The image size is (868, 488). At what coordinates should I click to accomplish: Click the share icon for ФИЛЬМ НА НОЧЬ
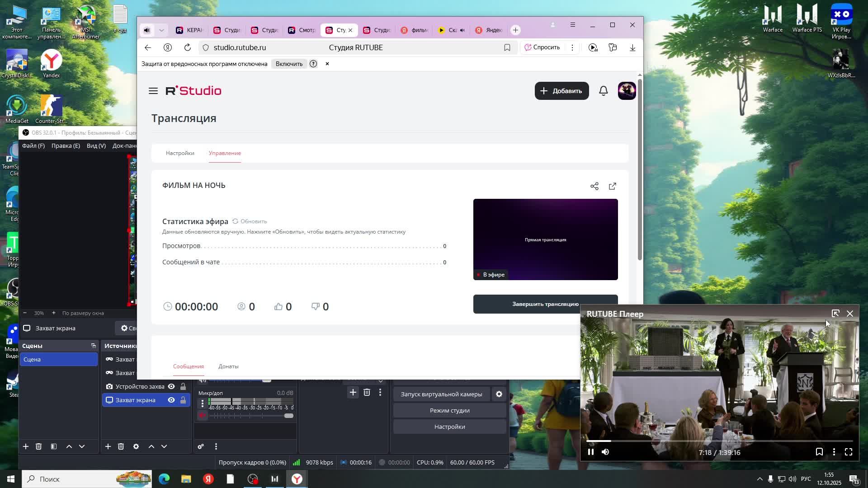point(594,186)
